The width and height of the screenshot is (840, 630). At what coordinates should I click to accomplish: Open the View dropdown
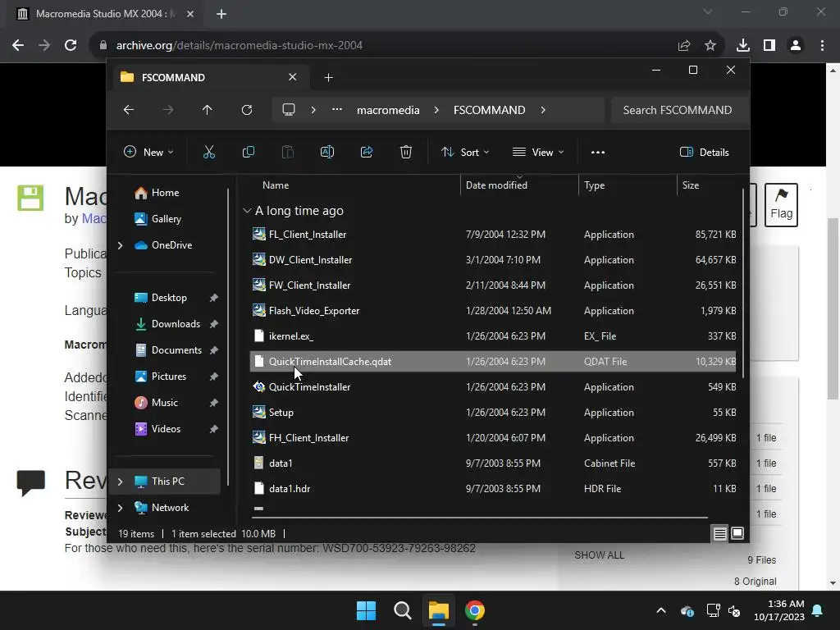coord(538,152)
